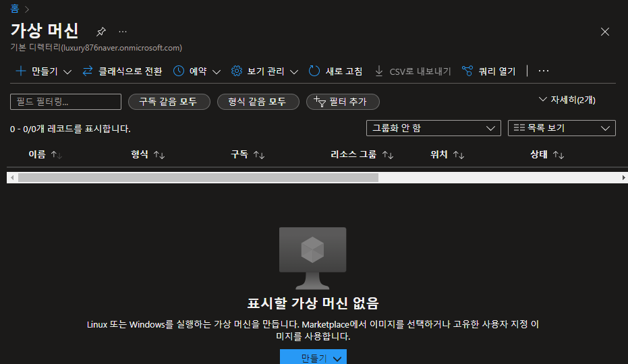Expand the 예약 dropdown chevron
Image resolution: width=628 pixels, height=364 pixels.
217,72
